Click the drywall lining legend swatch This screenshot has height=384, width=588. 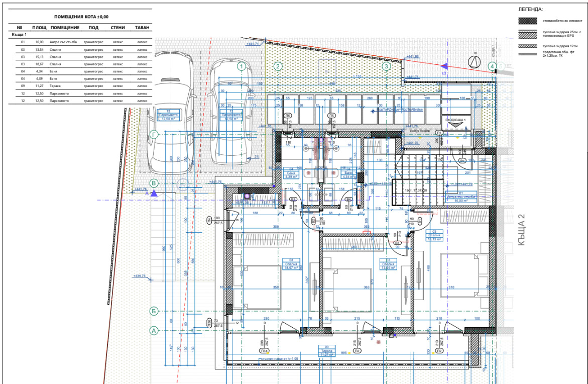tap(529, 55)
